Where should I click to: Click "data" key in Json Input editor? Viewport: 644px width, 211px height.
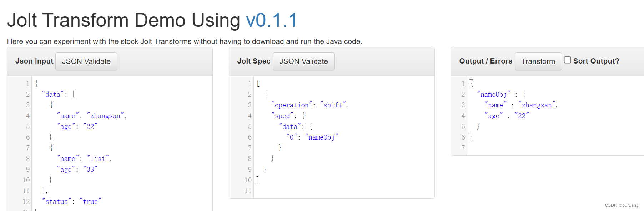(53, 94)
